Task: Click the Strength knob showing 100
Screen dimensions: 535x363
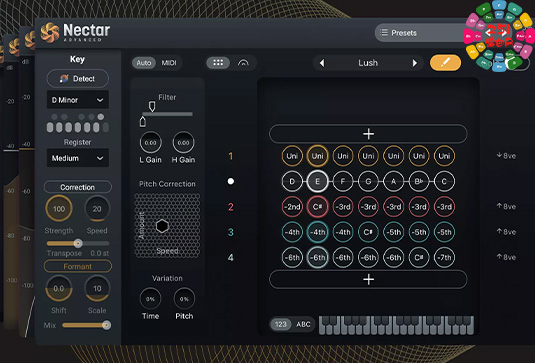Action: (x=59, y=208)
